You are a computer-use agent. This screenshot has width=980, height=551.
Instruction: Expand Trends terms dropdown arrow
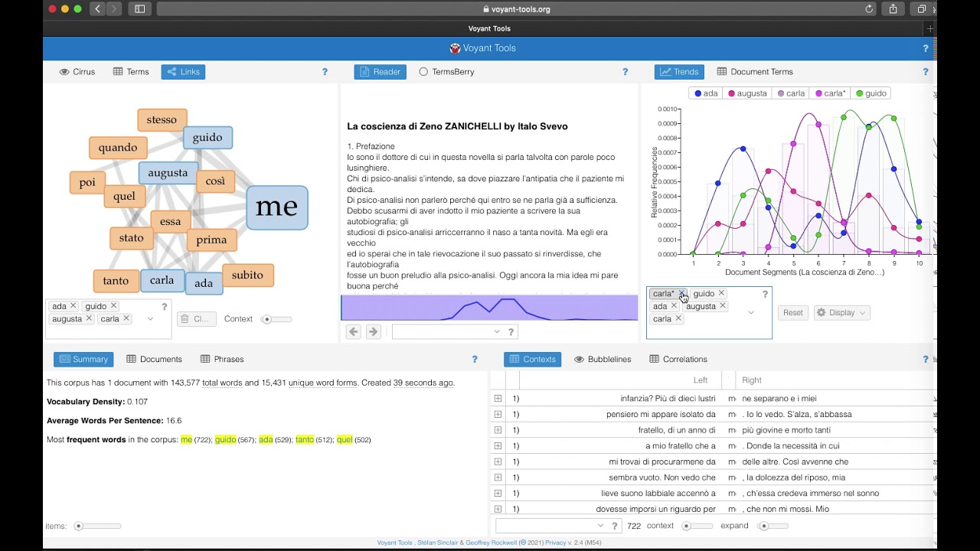coord(751,312)
